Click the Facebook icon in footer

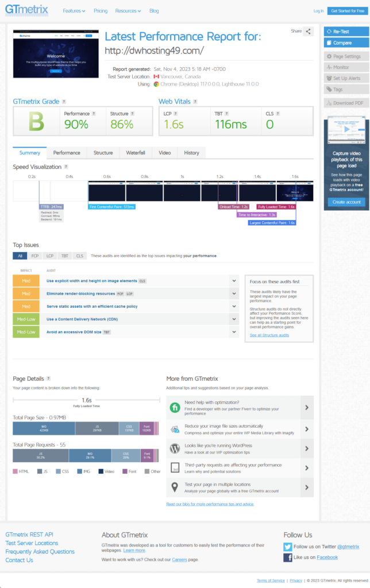288,558
